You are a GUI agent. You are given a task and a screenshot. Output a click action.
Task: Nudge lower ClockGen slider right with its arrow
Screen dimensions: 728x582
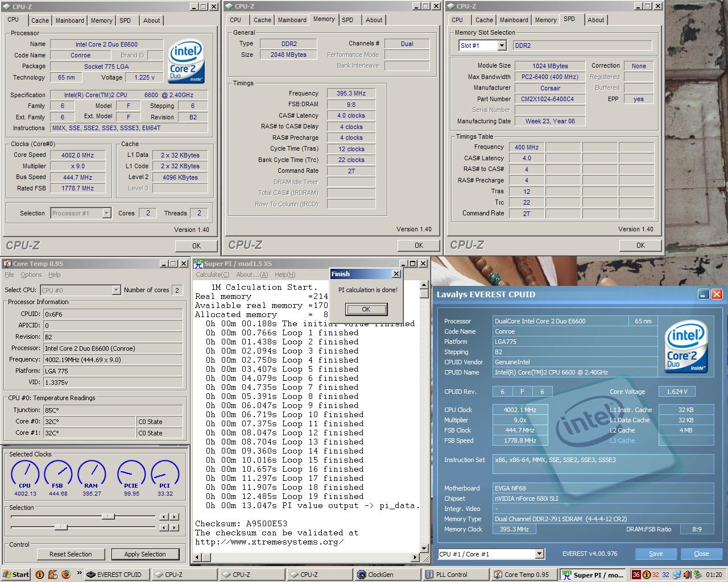(174, 528)
